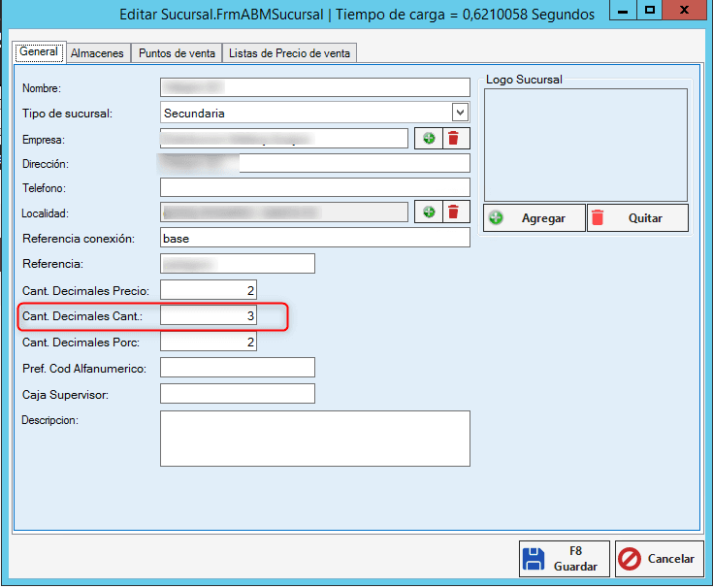Click the Cant. Decimales Cant. field

tap(209, 315)
